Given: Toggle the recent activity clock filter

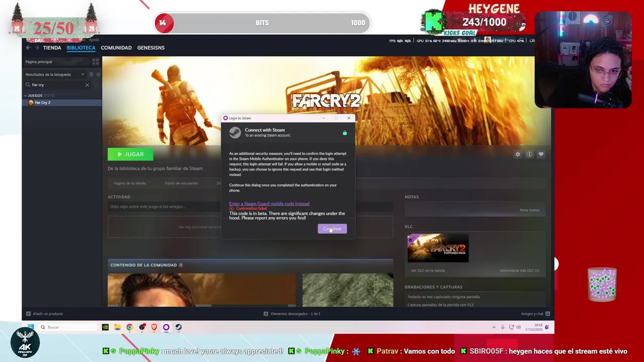Looking at the screenshot, I should click(x=91, y=74).
